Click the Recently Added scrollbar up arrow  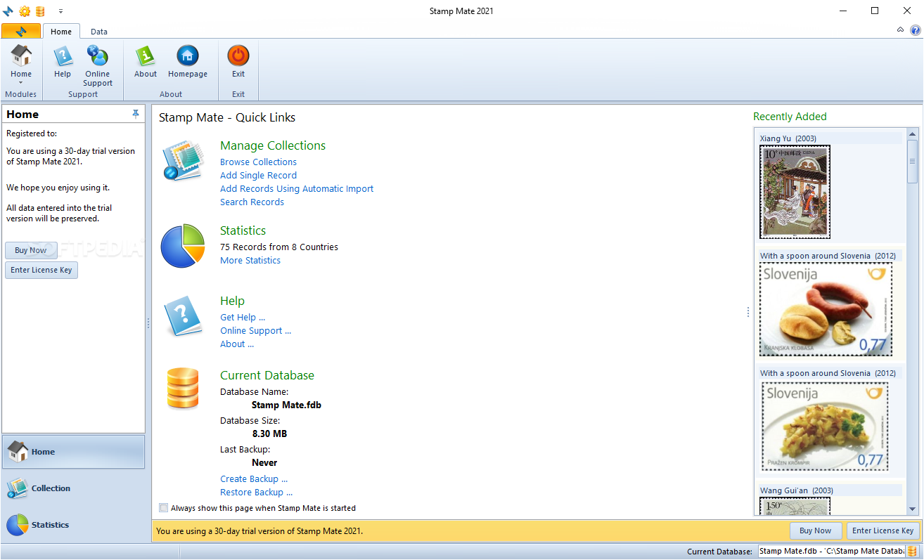[912, 133]
